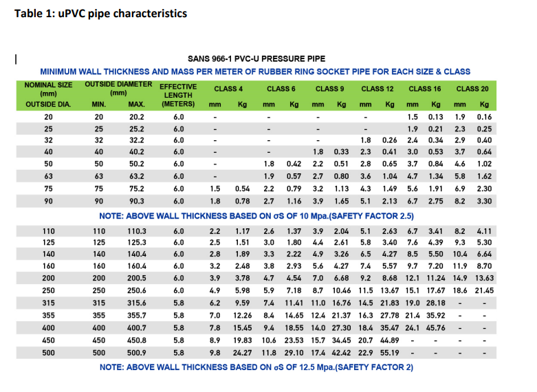The image size is (537, 392).
Task: Click the Class 20 mass value '2.30'
Action: [484, 188]
